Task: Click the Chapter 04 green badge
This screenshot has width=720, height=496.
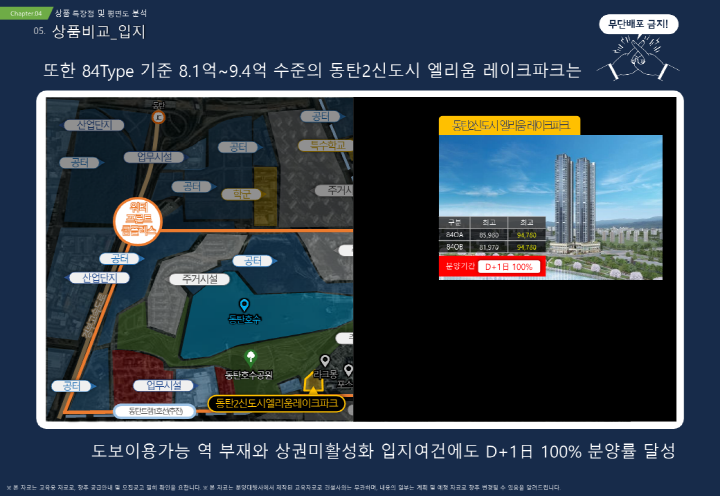Action: (x=26, y=14)
